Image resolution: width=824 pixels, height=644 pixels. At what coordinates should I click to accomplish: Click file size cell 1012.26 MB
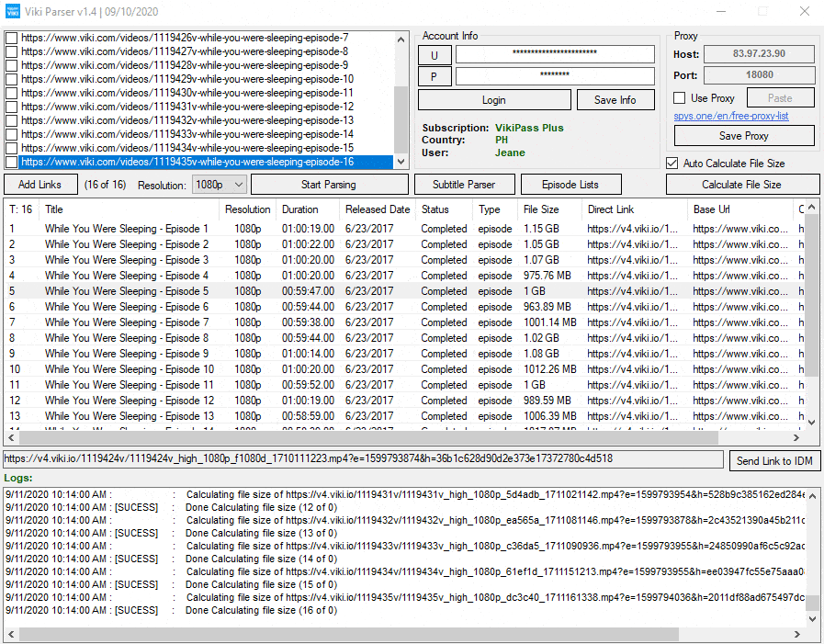(549, 369)
